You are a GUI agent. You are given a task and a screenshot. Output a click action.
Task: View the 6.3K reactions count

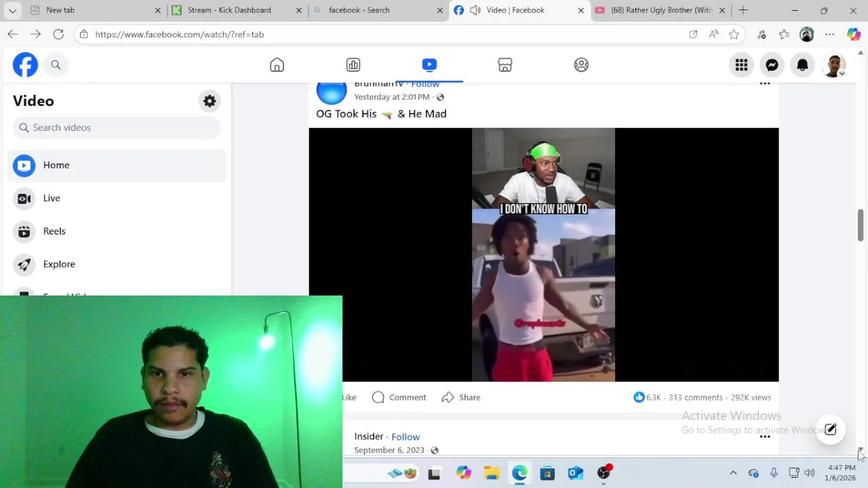tap(648, 397)
